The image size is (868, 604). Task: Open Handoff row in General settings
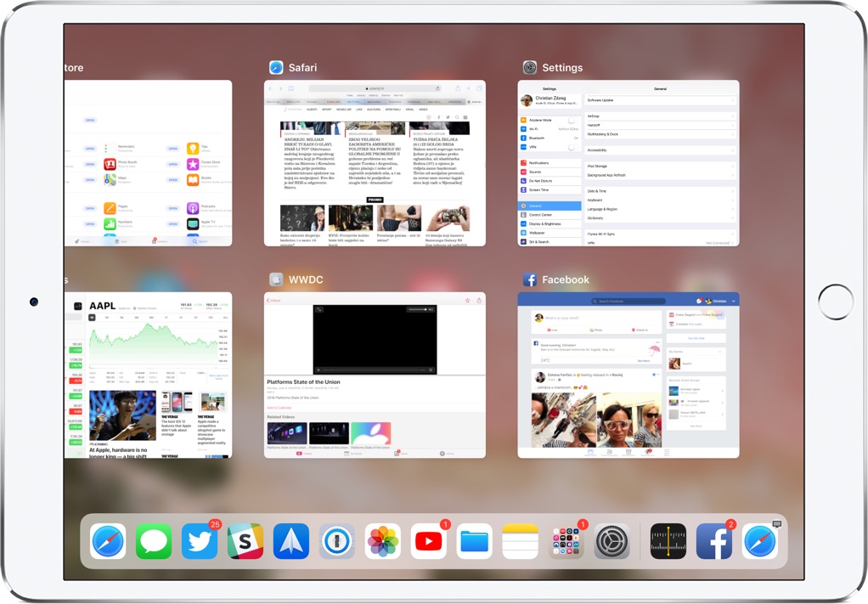click(x=661, y=125)
